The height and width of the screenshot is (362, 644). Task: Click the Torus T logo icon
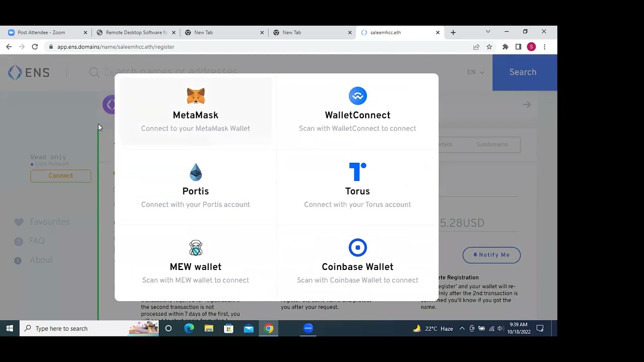358,171
